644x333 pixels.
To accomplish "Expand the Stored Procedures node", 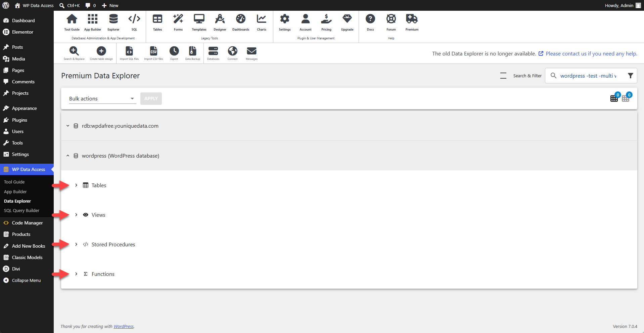I will pyautogui.click(x=76, y=244).
